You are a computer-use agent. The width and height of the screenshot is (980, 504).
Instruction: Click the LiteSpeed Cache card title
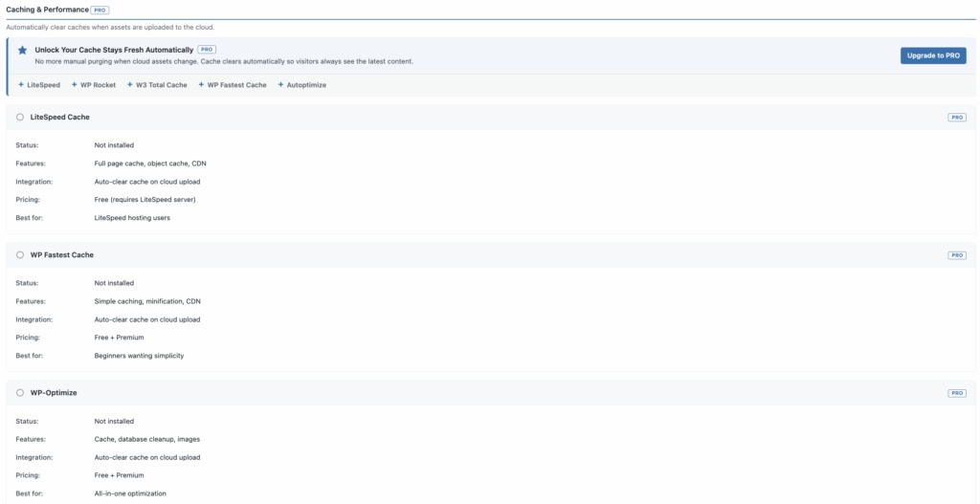[x=60, y=118]
